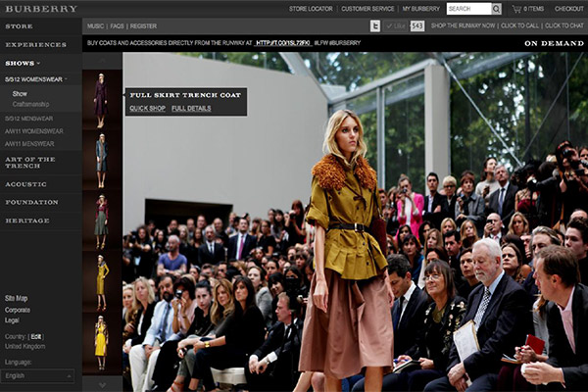Screen dimensions: 588x392
Task: Select the blue coat look thumbnail
Action: pos(102,161)
